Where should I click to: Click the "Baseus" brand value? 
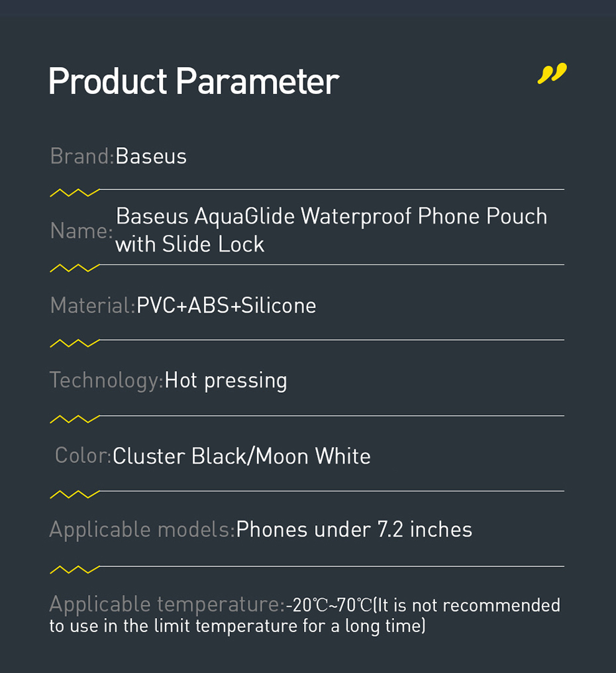(151, 156)
